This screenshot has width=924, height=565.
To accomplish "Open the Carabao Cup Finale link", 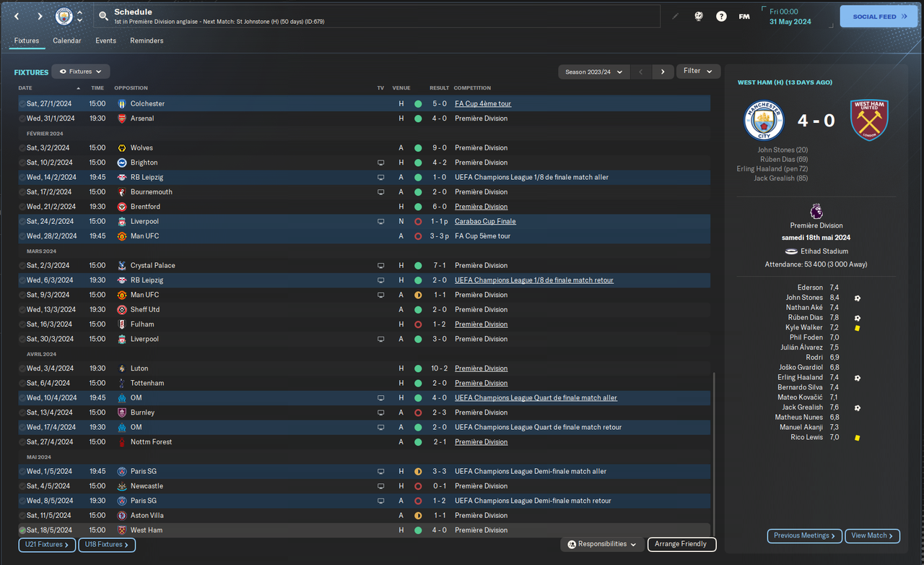I will click(x=485, y=221).
